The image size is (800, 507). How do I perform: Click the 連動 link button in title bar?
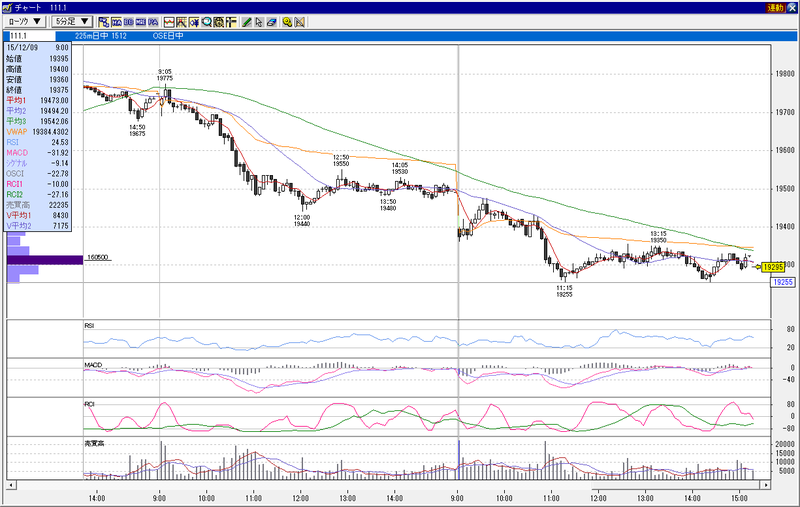click(775, 8)
